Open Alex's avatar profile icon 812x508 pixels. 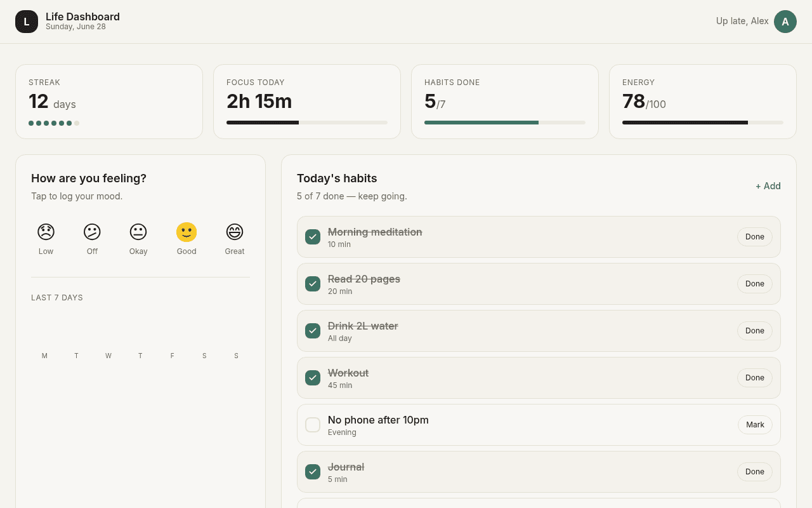(785, 22)
